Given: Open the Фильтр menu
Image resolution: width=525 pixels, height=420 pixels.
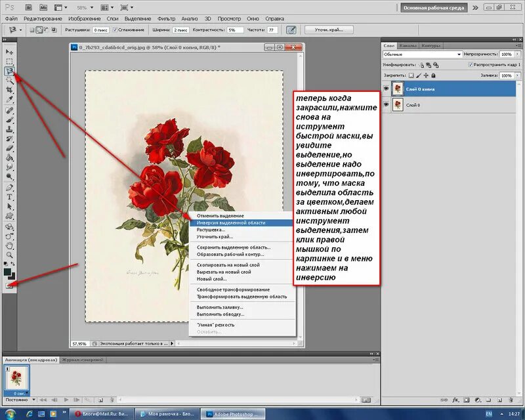Looking at the screenshot, I should [x=166, y=19].
